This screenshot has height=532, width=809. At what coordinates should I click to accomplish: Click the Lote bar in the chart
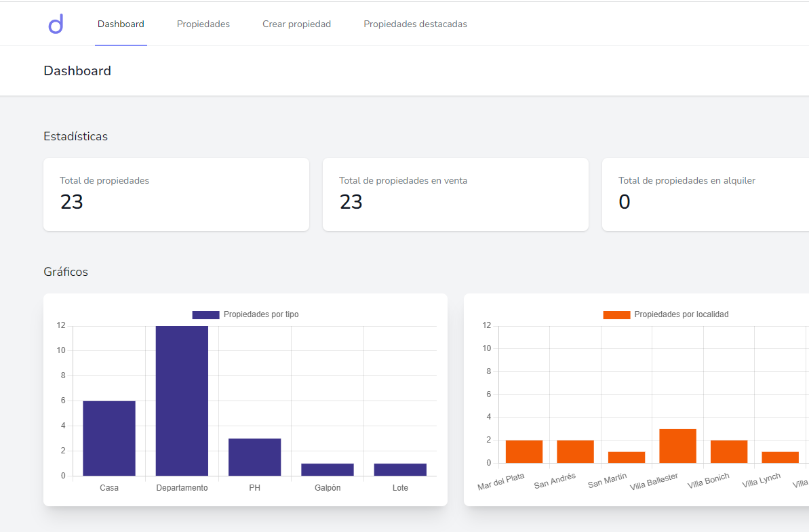click(400, 470)
